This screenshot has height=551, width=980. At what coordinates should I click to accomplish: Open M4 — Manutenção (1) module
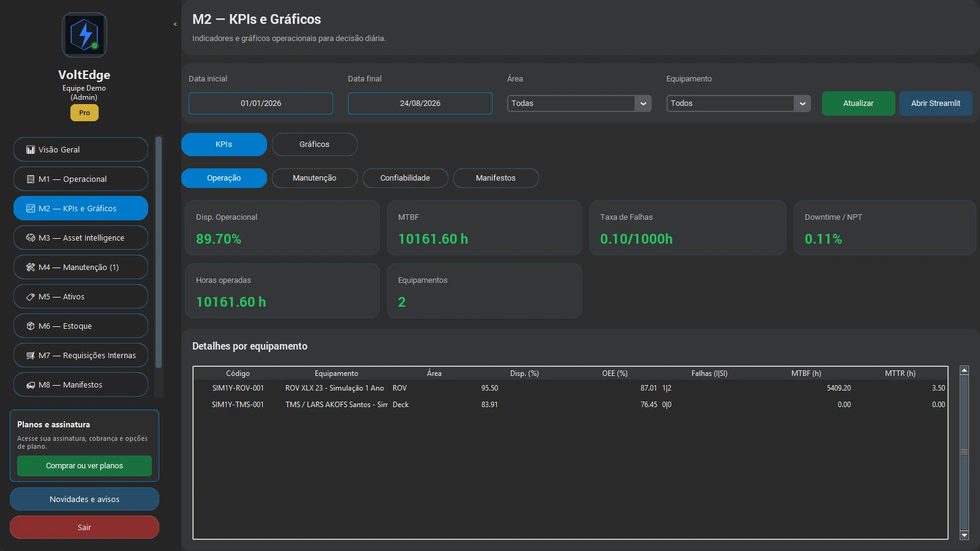[x=81, y=267]
